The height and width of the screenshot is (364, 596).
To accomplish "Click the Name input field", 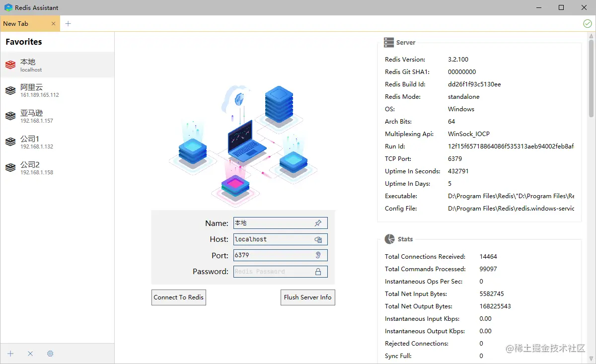I will coord(281,223).
